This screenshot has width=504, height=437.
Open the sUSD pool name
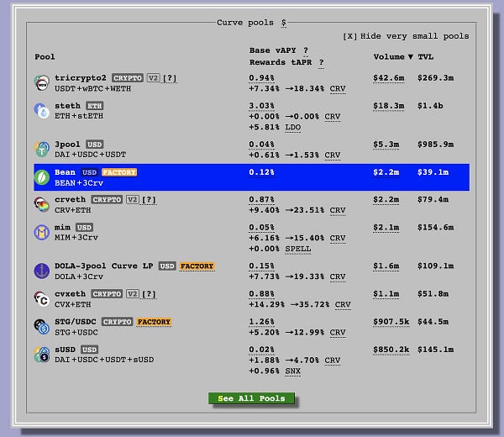65,350
